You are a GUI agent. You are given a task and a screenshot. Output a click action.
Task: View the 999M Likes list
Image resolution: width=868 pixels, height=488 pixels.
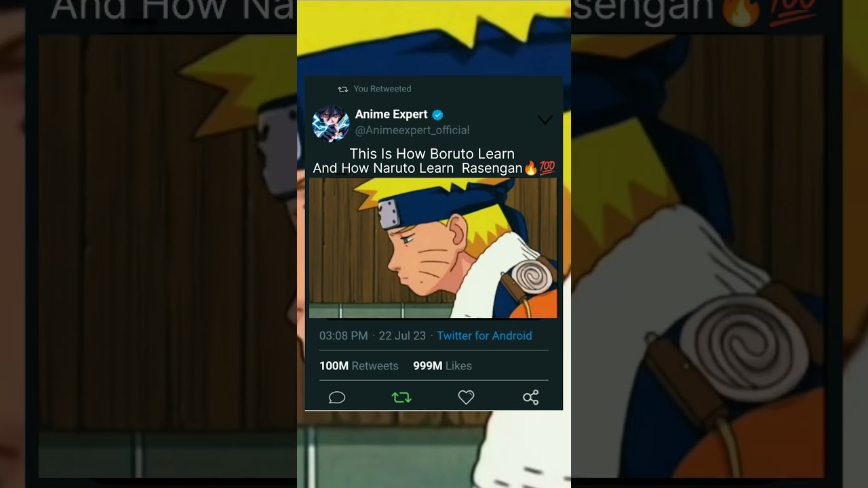point(442,366)
